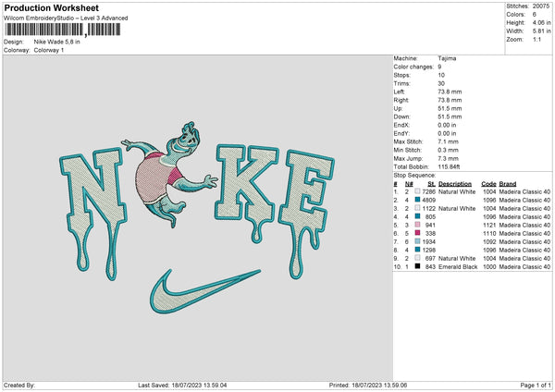Click the Brand column header
Screen dimensions: 555x392
(x=508, y=184)
